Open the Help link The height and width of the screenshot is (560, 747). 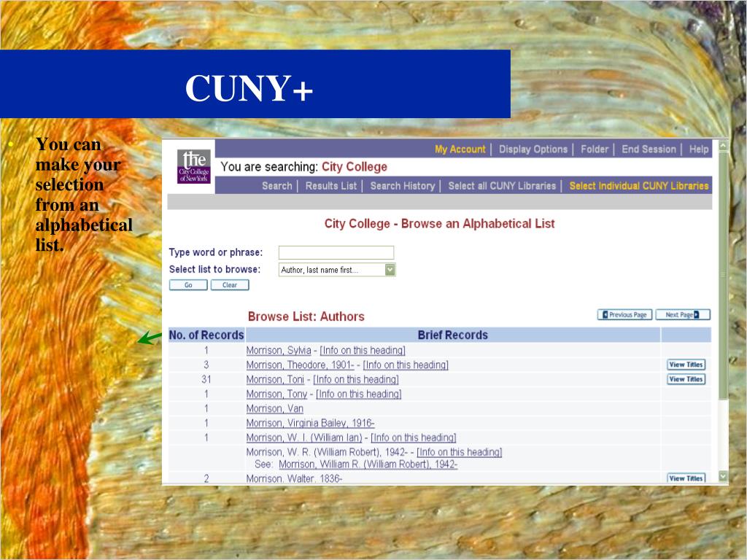[x=699, y=149]
